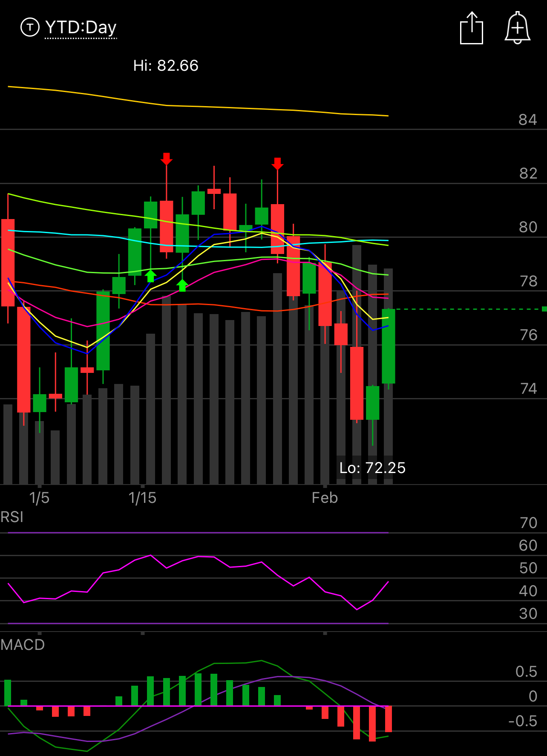Screen dimensions: 547x756
Task: Tap RSI 30 level label
Action: [x=528, y=614]
